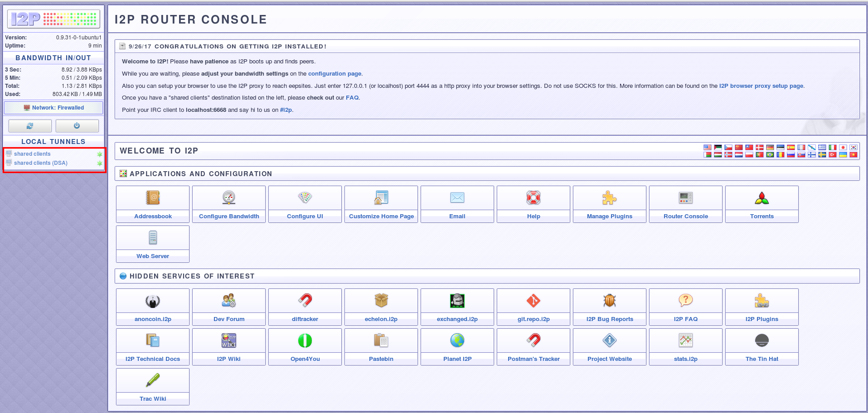Click the stats.i2p chart icon
This screenshot has height=413, width=868.
[686, 341]
